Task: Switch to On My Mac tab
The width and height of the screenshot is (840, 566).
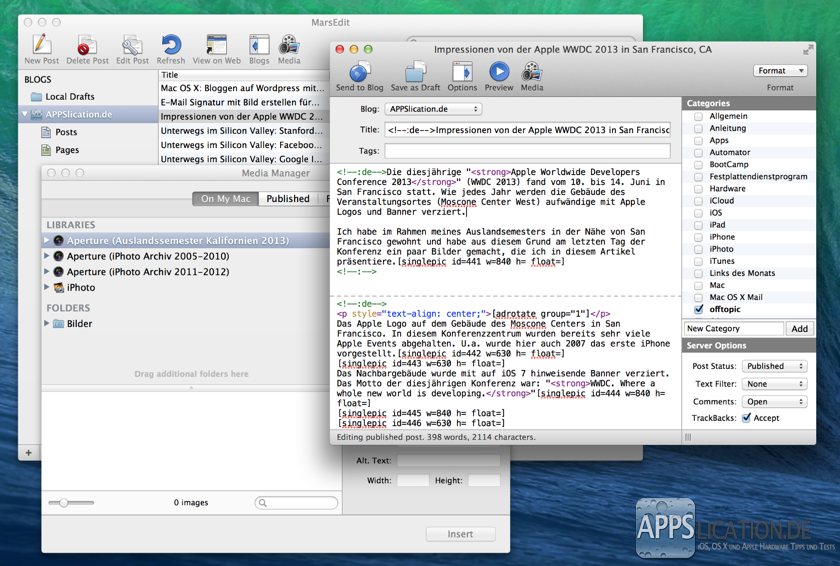Action: click(x=226, y=199)
